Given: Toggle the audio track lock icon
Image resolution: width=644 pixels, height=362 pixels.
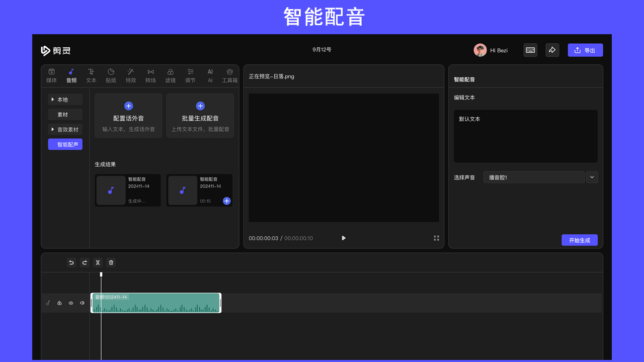Looking at the screenshot, I should point(59,303).
